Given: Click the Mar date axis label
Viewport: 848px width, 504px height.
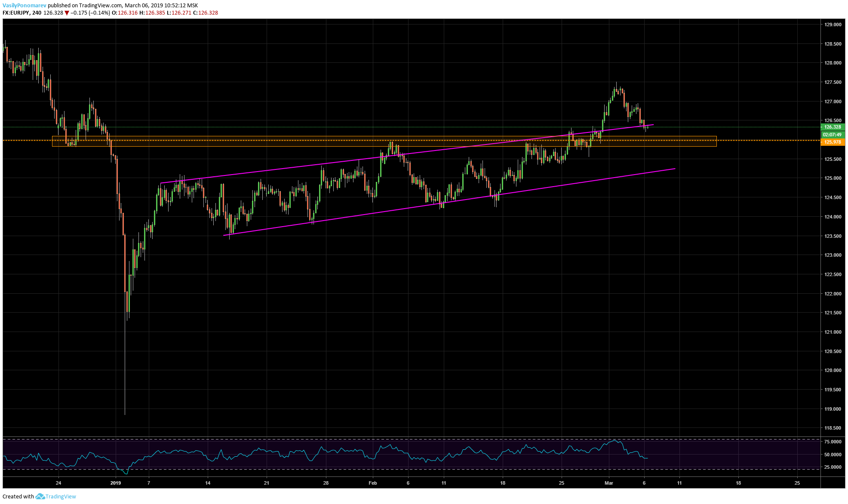Looking at the screenshot, I should [x=609, y=483].
